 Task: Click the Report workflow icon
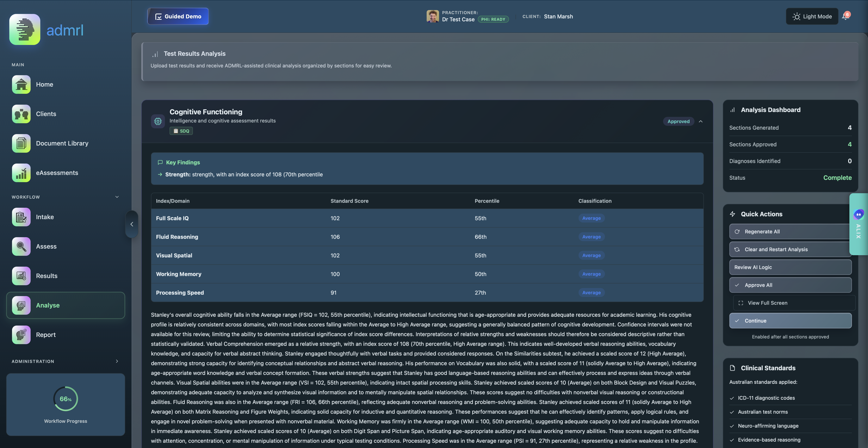tap(21, 335)
